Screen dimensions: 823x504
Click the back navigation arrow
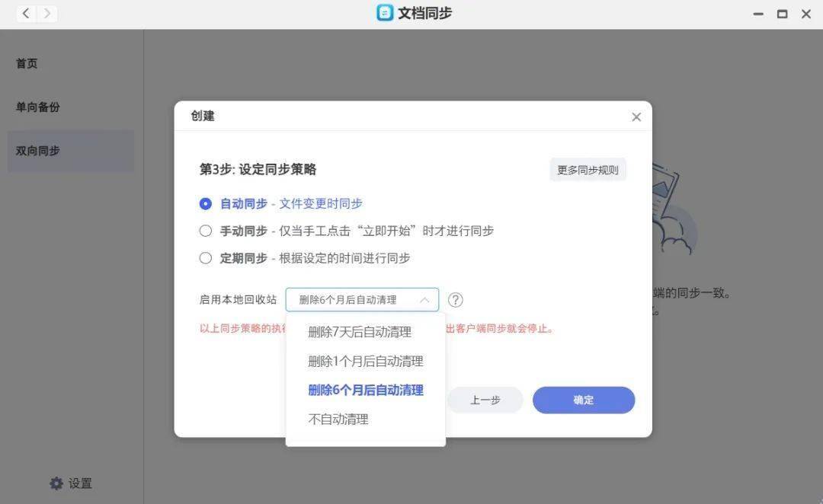click(x=26, y=13)
